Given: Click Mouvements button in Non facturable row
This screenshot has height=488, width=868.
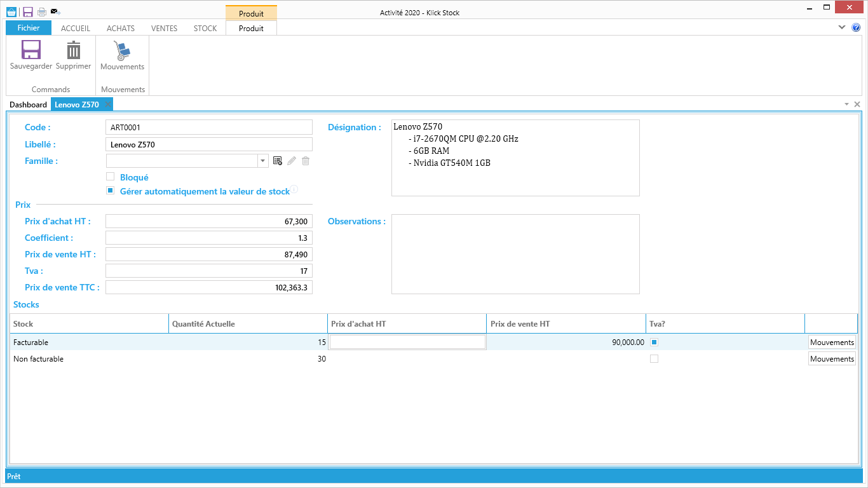Looking at the screenshot, I should pyautogui.click(x=832, y=359).
